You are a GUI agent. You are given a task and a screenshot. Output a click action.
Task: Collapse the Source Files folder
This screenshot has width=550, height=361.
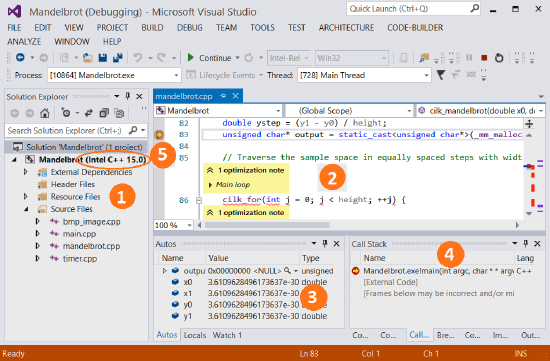click(26, 209)
